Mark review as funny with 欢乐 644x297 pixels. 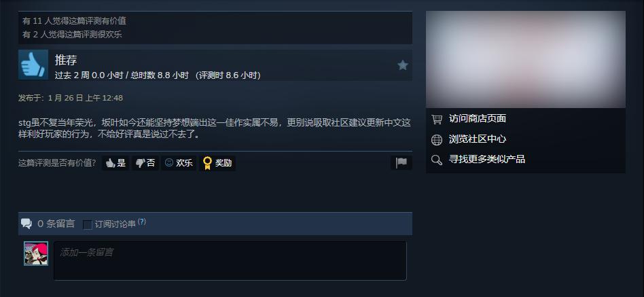tap(179, 163)
